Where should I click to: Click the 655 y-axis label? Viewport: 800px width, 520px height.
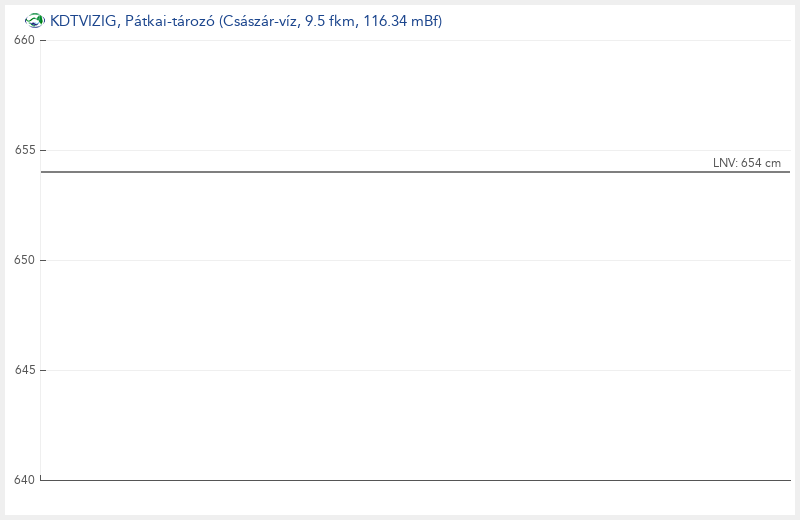(x=24, y=150)
